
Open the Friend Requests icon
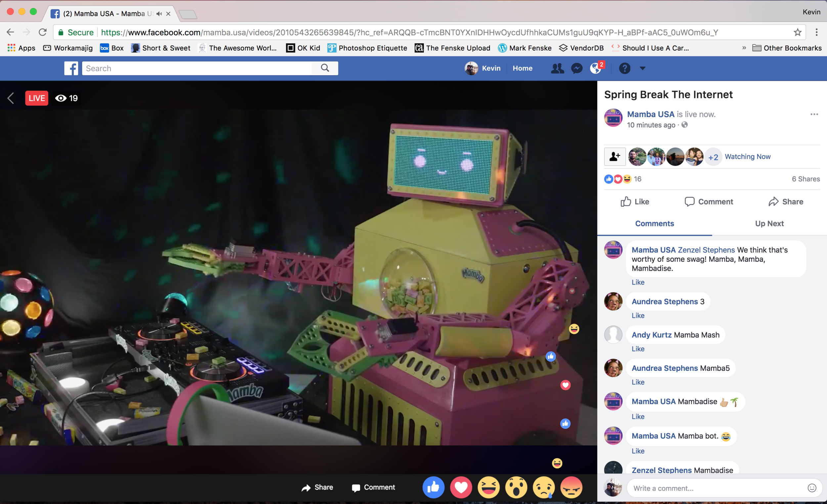point(557,68)
